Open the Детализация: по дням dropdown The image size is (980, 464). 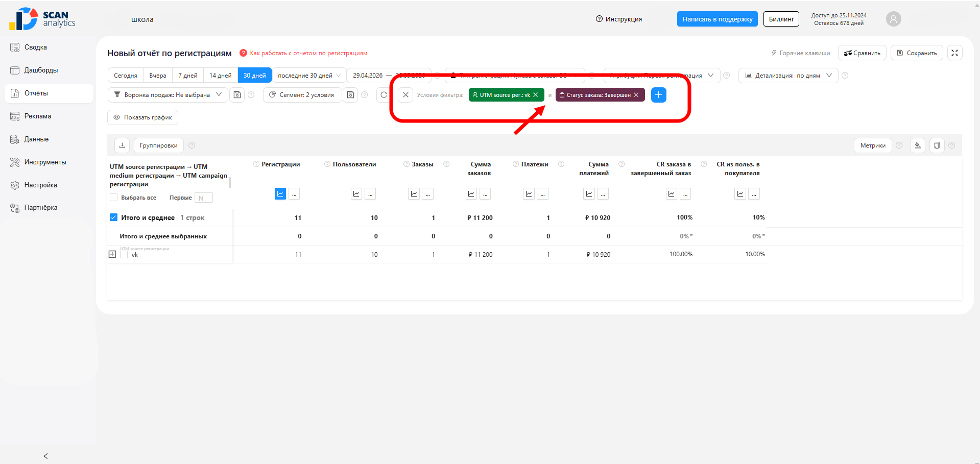[788, 76]
